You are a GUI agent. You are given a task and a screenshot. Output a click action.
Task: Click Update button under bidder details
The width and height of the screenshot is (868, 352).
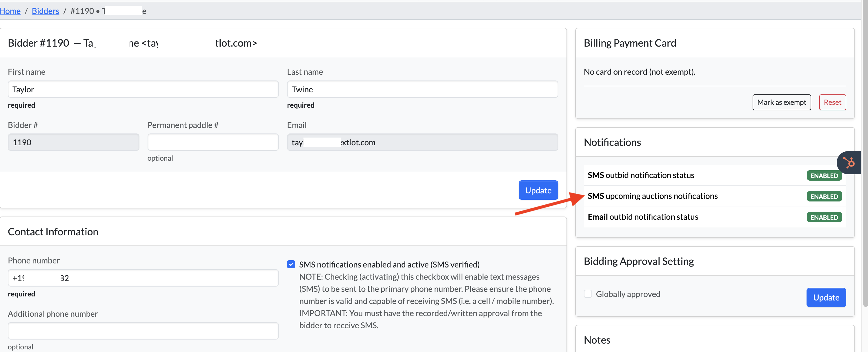coord(538,190)
